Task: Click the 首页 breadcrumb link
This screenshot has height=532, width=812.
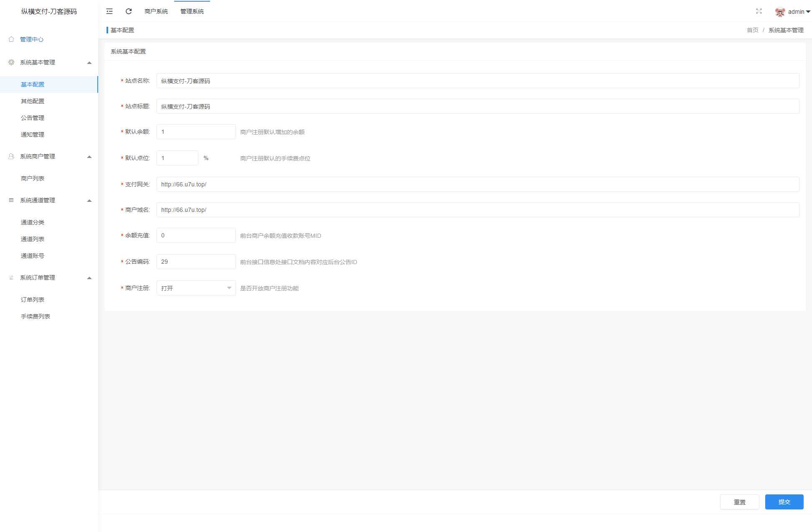Action: click(752, 30)
